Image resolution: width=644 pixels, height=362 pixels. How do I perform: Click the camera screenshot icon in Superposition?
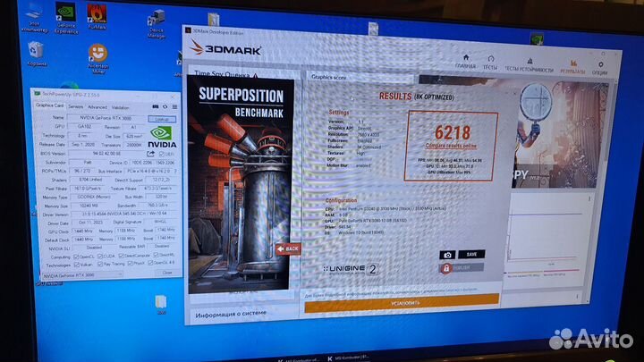click(445, 254)
